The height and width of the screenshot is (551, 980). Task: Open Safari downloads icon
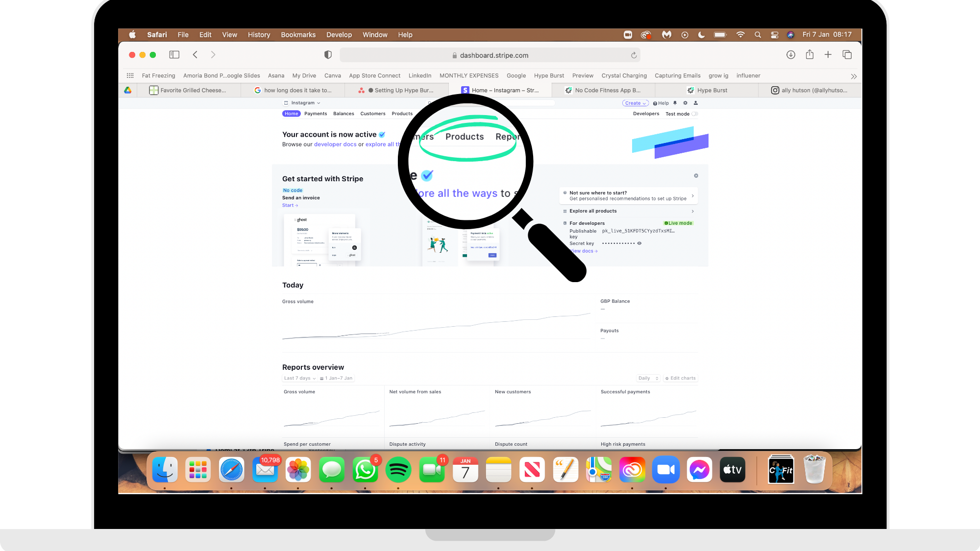point(790,55)
